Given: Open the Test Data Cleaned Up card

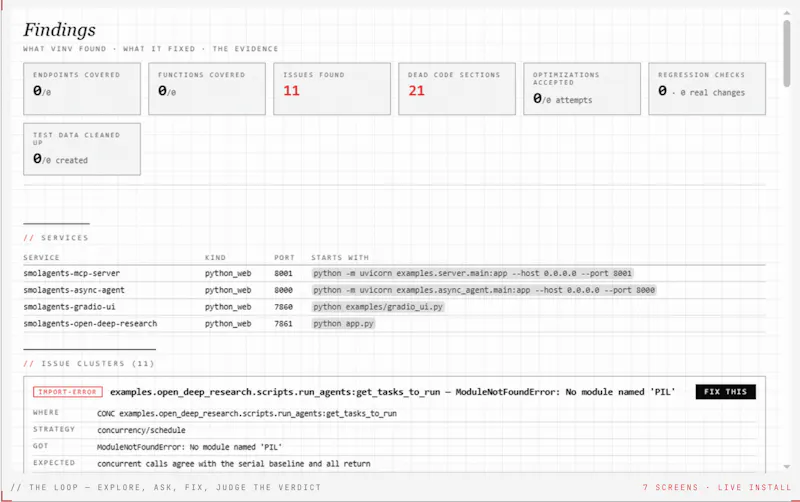Looking at the screenshot, I should [82, 149].
